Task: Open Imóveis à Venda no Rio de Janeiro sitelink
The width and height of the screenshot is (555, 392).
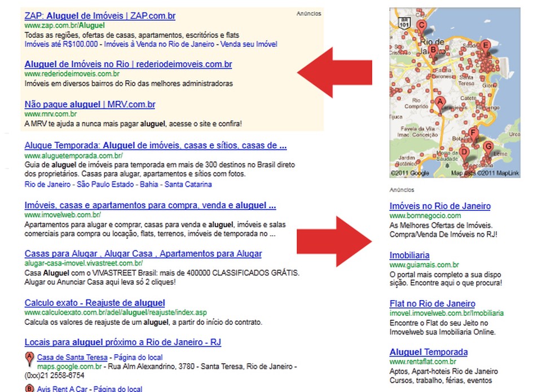Action: (x=159, y=44)
